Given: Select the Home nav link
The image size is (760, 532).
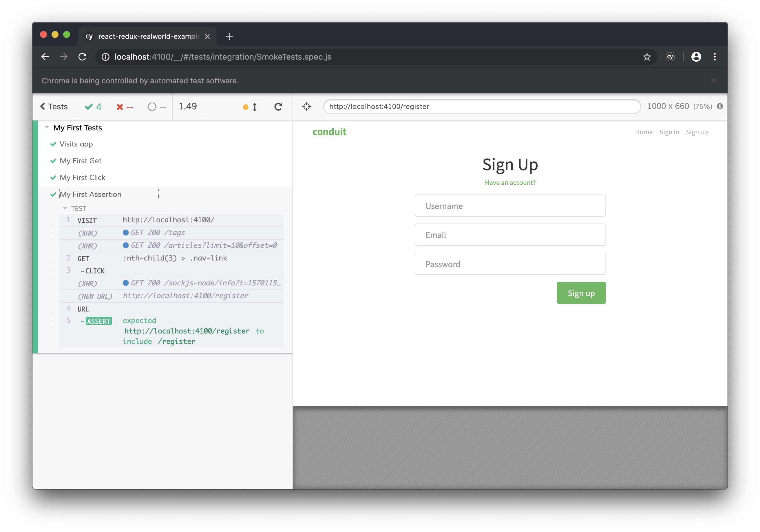Looking at the screenshot, I should pos(644,132).
